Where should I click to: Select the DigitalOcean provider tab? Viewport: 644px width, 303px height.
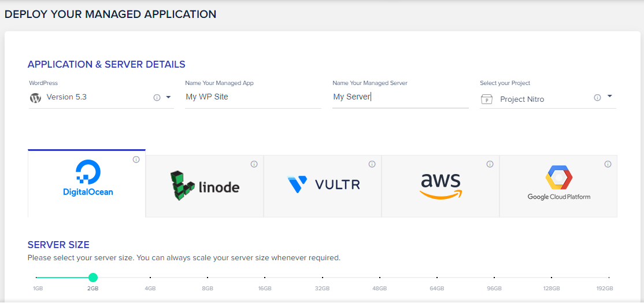click(87, 183)
